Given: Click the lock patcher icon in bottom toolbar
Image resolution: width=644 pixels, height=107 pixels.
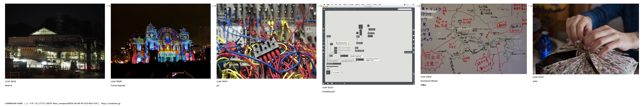Looking at the screenshot, I should tap(324, 83).
